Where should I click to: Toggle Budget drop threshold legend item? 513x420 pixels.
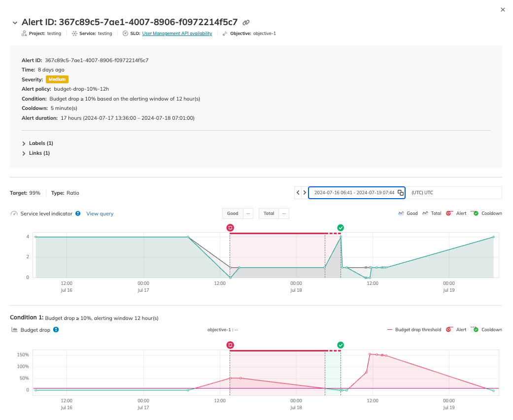click(x=414, y=330)
